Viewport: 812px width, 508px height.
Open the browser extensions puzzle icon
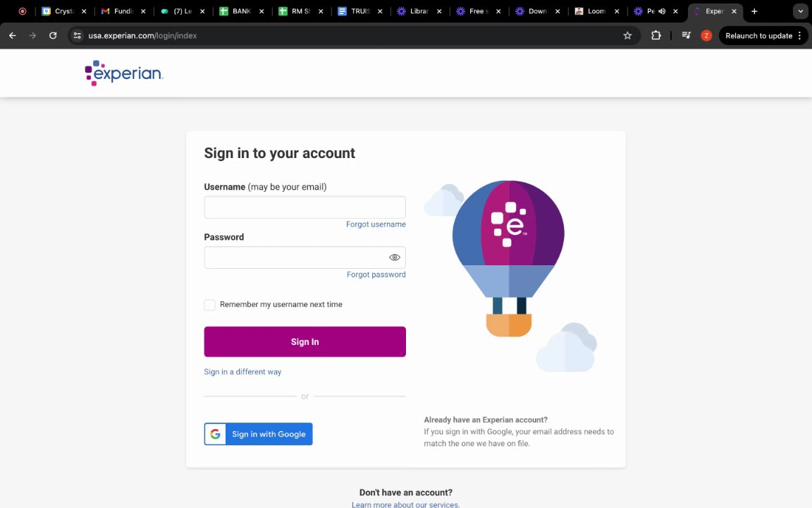[x=656, y=35]
